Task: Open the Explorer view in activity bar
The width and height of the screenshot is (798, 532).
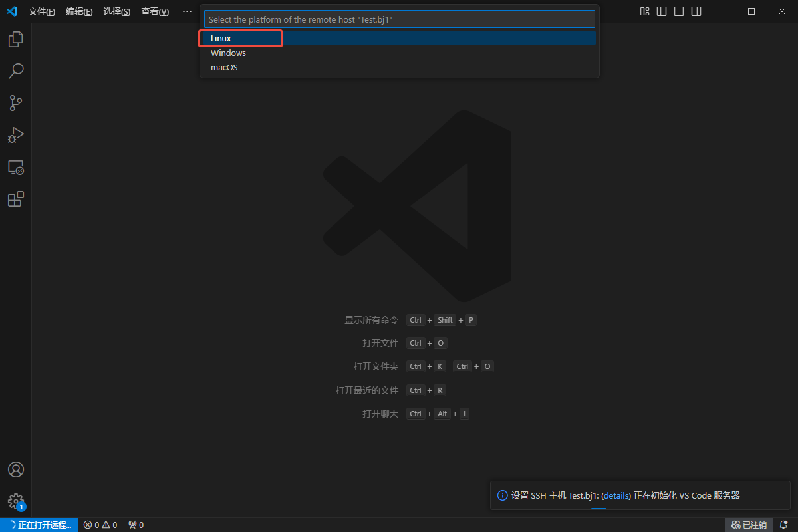Action: (15, 39)
